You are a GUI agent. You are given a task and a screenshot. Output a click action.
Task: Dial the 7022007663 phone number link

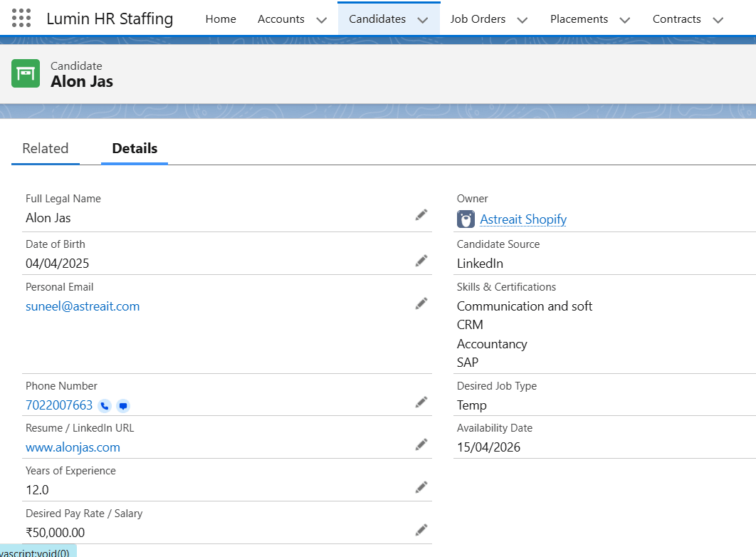click(x=59, y=405)
